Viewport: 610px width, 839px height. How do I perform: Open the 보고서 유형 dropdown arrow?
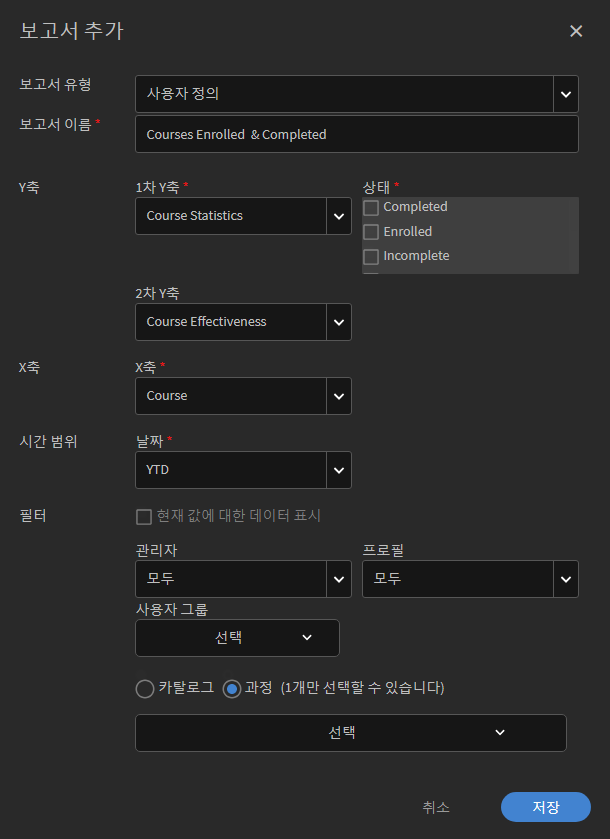(x=566, y=94)
